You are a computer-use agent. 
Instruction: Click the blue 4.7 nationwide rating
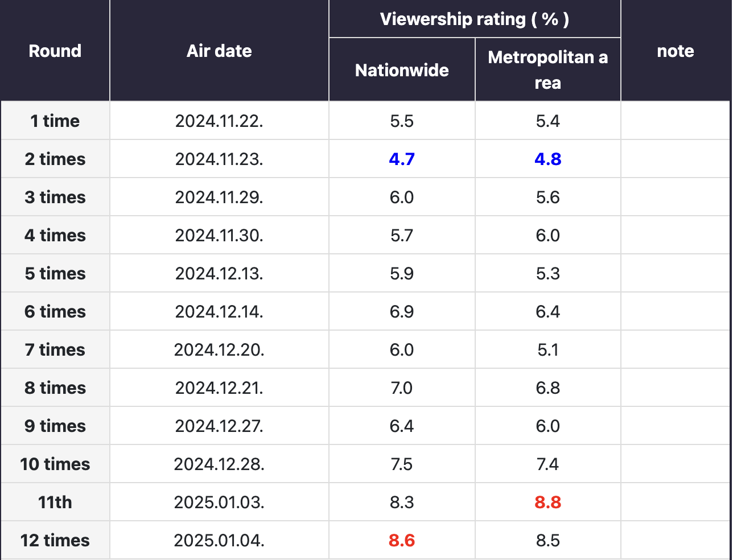coord(402,159)
